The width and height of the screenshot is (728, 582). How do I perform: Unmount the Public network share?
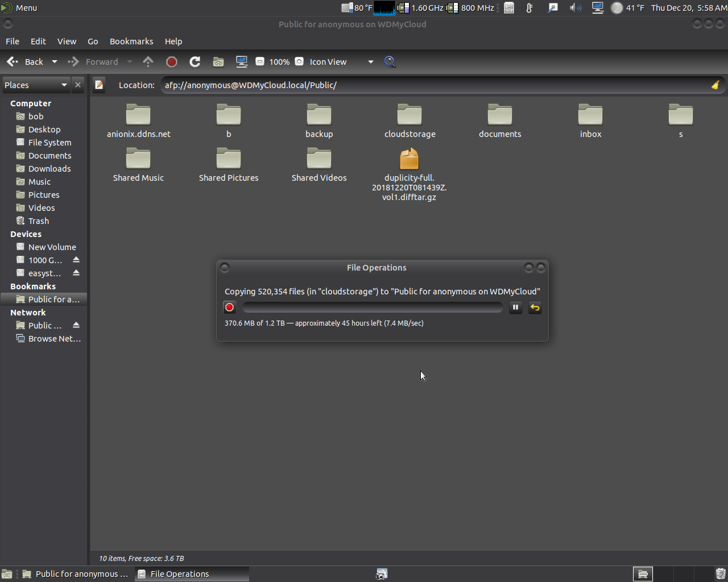76,325
